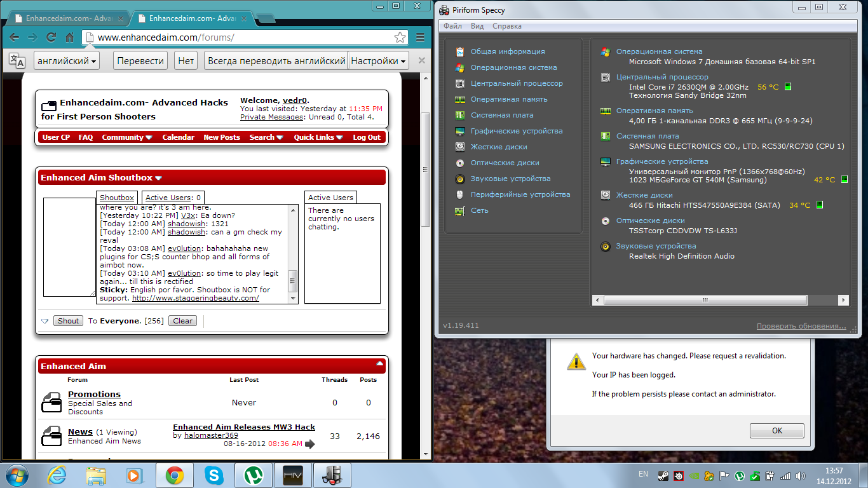Launch Skype from taskbar
This screenshot has height=488, width=868.
point(215,475)
